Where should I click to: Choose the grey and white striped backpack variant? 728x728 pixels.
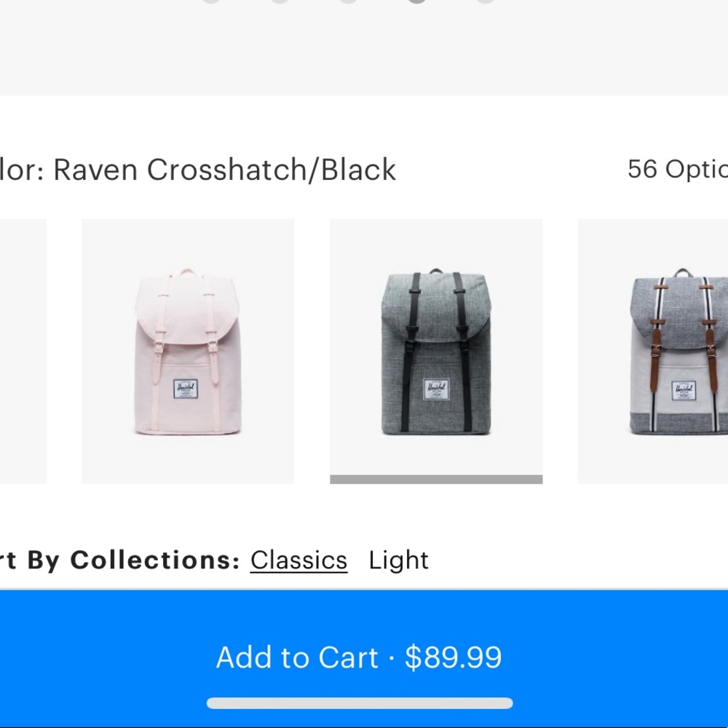(x=652, y=349)
